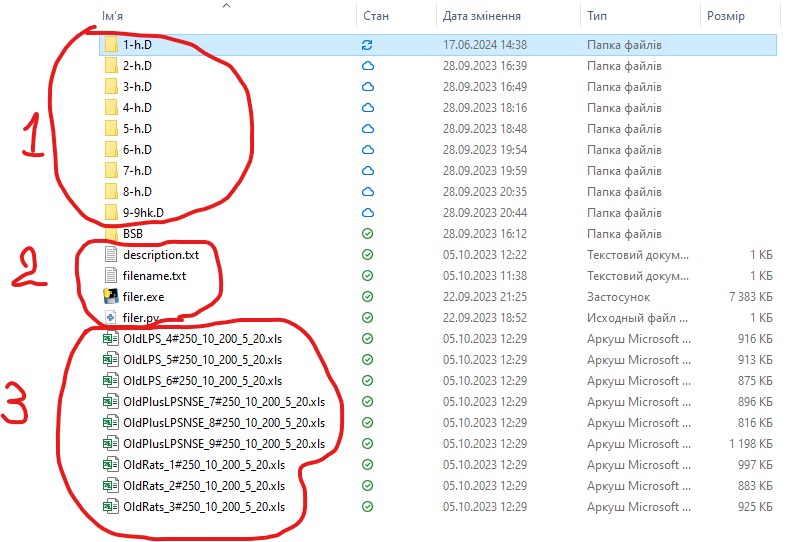Click the cloud status icon for 5-h.D
Screen dimensions: 809x542
pyautogui.click(x=368, y=129)
